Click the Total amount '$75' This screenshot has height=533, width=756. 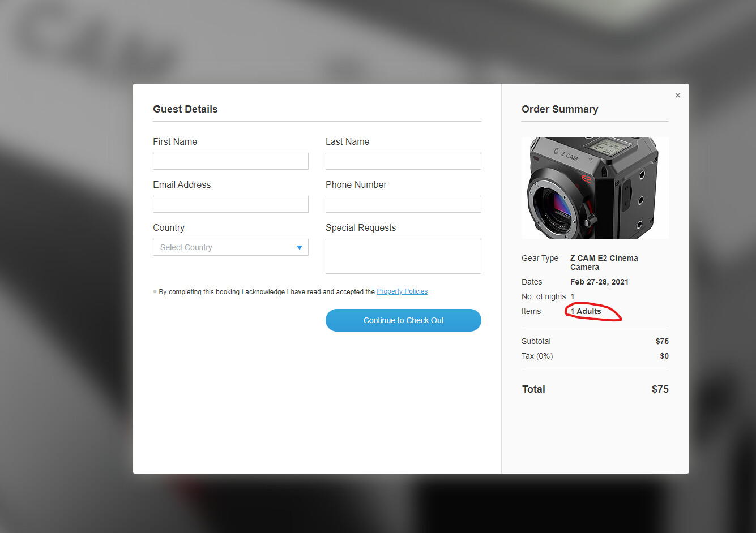click(660, 389)
